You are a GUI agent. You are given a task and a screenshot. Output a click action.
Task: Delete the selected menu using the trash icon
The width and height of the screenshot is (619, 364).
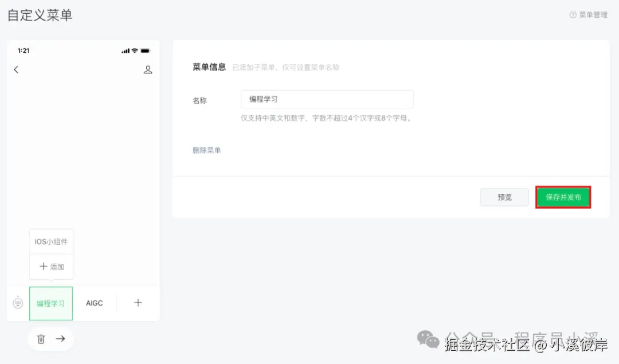pyautogui.click(x=41, y=339)
